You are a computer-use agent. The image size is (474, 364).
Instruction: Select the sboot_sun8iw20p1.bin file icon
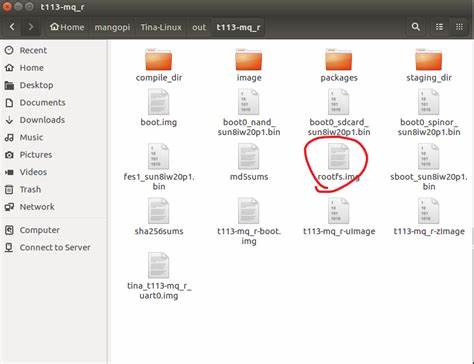[x=429, y=157]
